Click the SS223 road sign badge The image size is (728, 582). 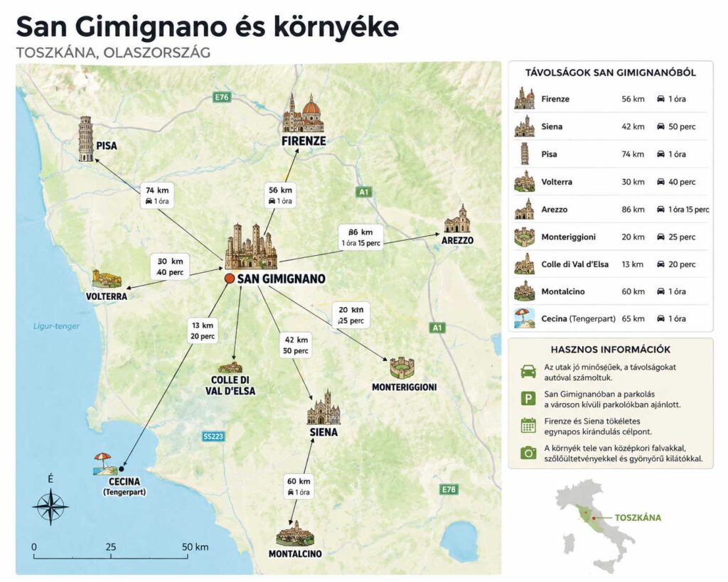(213, 436)
